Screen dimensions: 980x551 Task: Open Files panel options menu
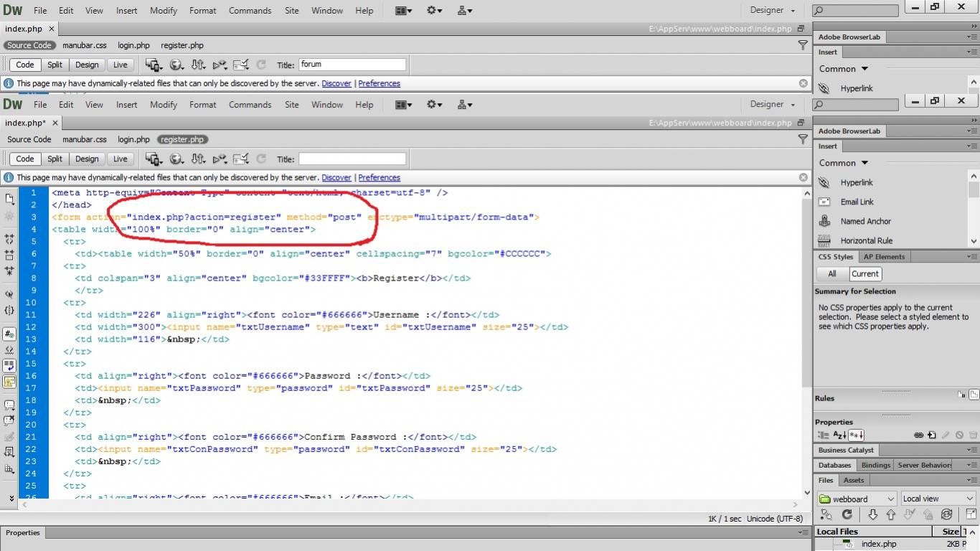(x=972, y=480)
